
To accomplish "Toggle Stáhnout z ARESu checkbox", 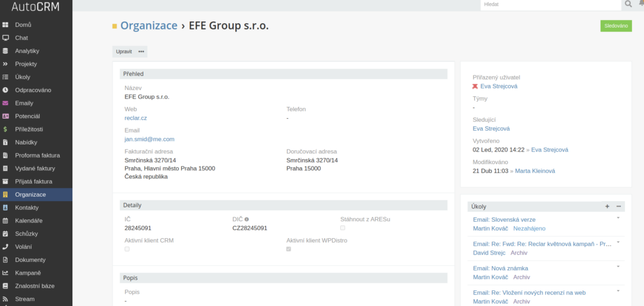I will pyautogui.click(x=343, y=227).
